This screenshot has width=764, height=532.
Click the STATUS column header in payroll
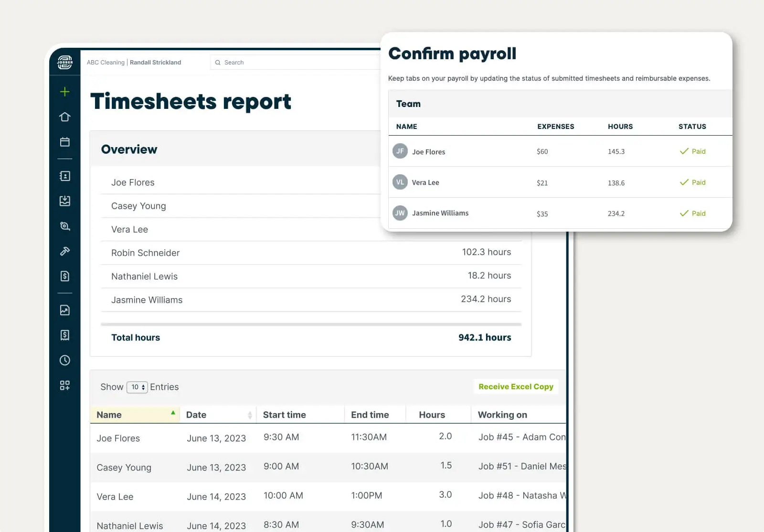[692, 127]
